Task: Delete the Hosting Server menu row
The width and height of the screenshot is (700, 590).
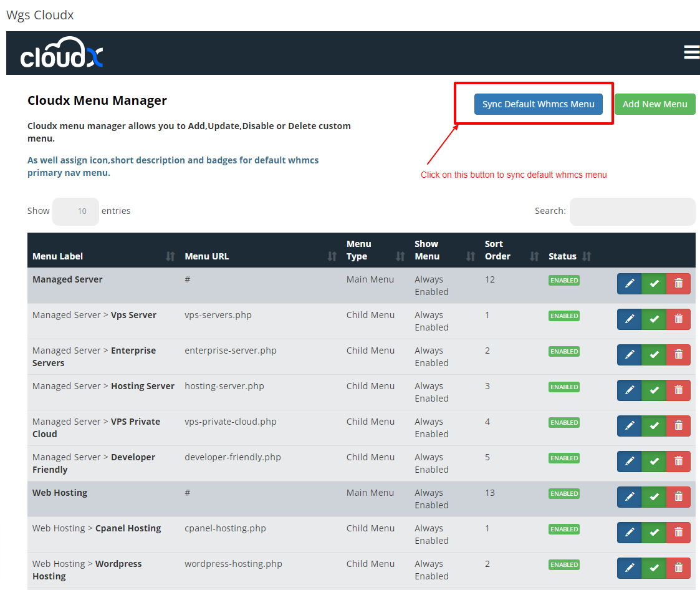Action: (x=679, y=390)
